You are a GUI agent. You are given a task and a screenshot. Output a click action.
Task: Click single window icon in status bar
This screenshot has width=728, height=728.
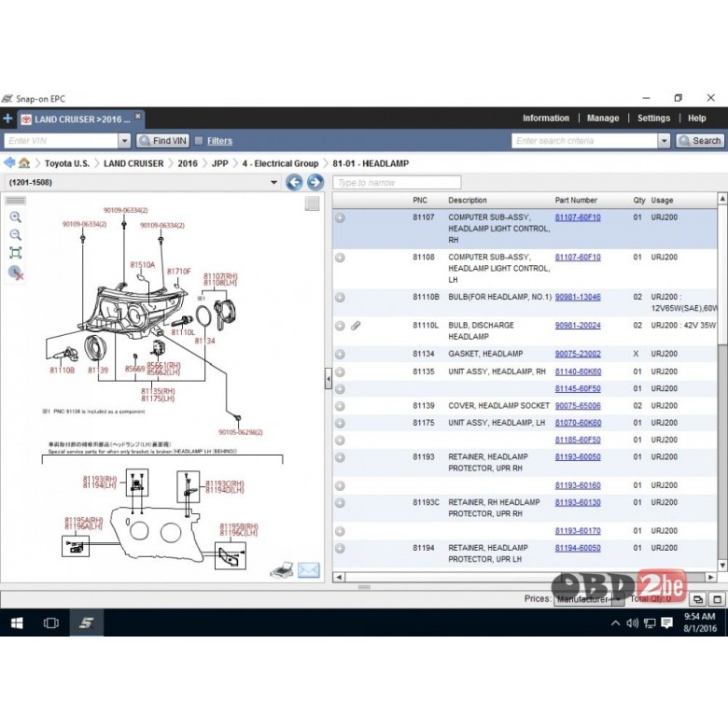pyautogui.click(x=717, y=599)
